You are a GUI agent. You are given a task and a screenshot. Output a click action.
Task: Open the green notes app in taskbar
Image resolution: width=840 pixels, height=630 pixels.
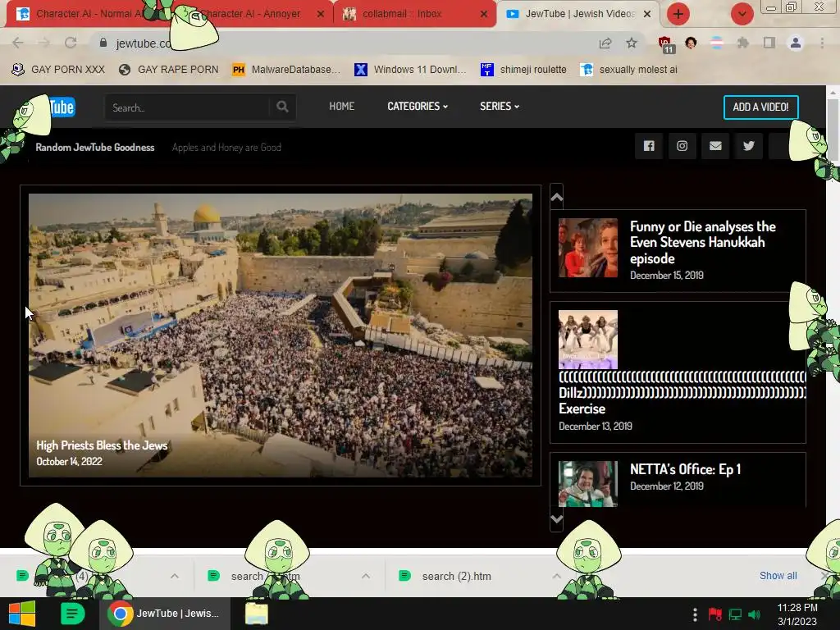click(x=72, y=614)
